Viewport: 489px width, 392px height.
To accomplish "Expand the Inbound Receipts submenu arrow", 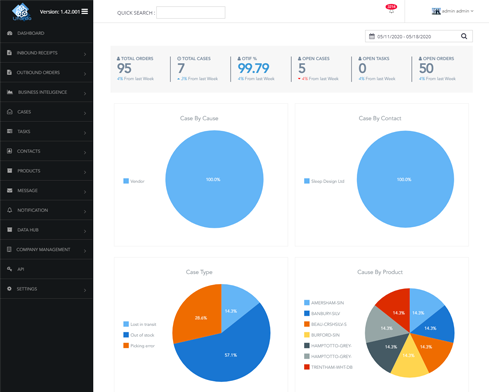I will pyautogui.click(x=85, y=54).
